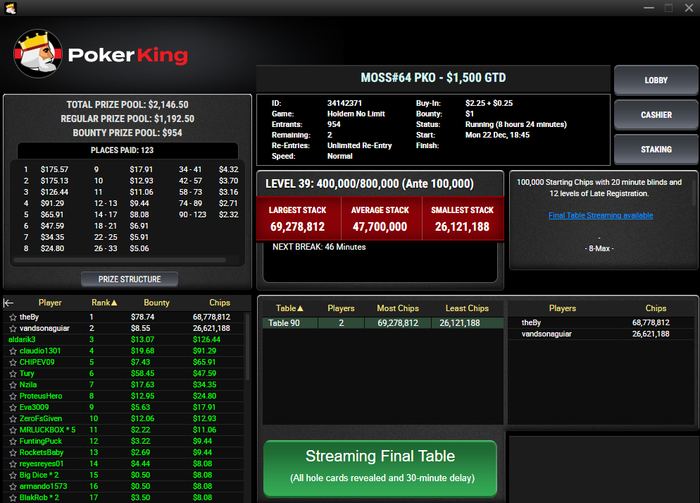Sort player list by Rank column
The height and width of the screenshot is (503, 700).
click(x=104, y=303)
